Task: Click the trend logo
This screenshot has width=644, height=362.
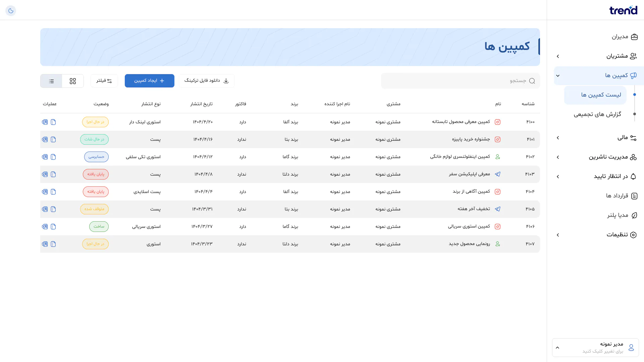Action: click(x=623, y=10)
